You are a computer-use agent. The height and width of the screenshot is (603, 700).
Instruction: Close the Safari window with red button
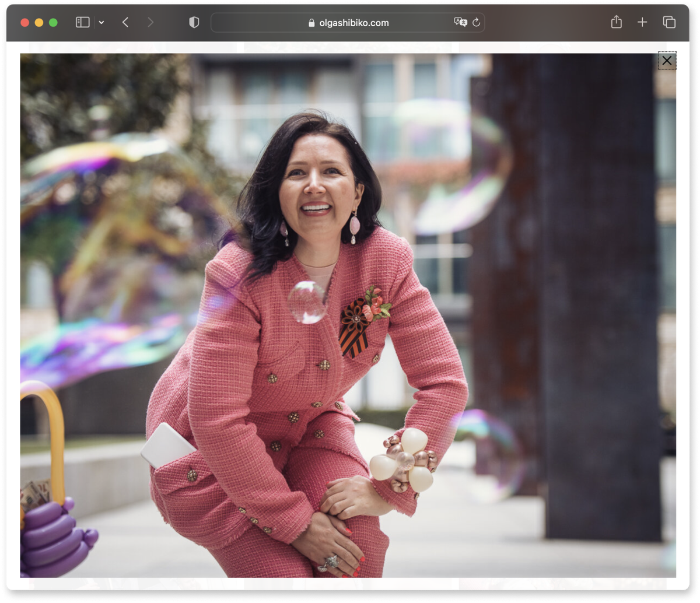pos(24,23)
